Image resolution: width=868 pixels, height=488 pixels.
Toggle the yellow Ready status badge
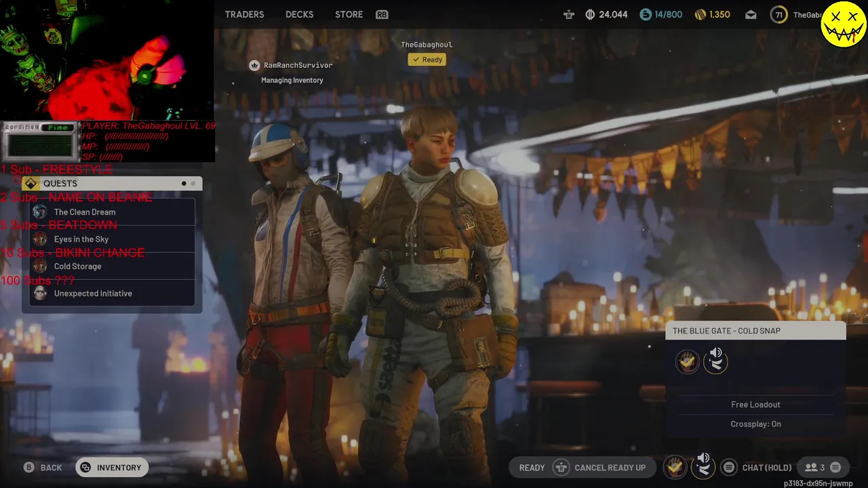coord(427,60)
